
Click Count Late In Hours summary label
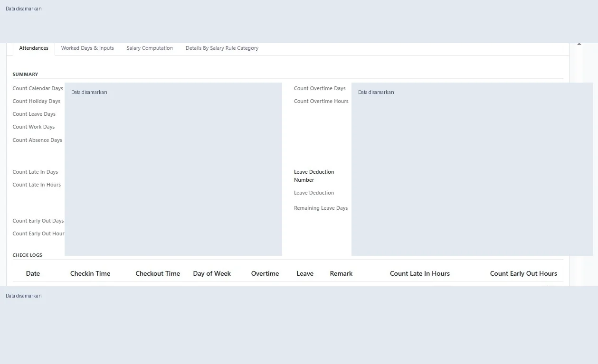tap(37, 185)
